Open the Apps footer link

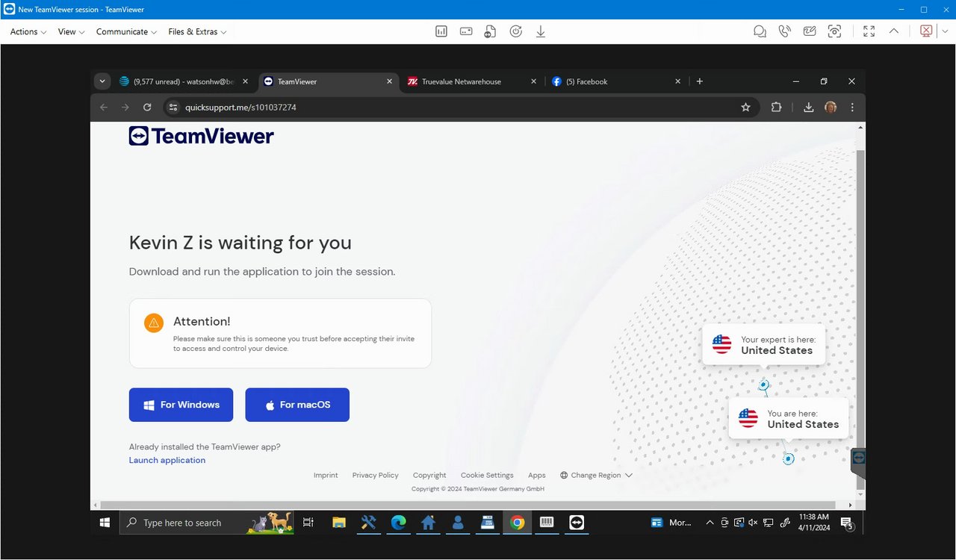click(537, 475)
